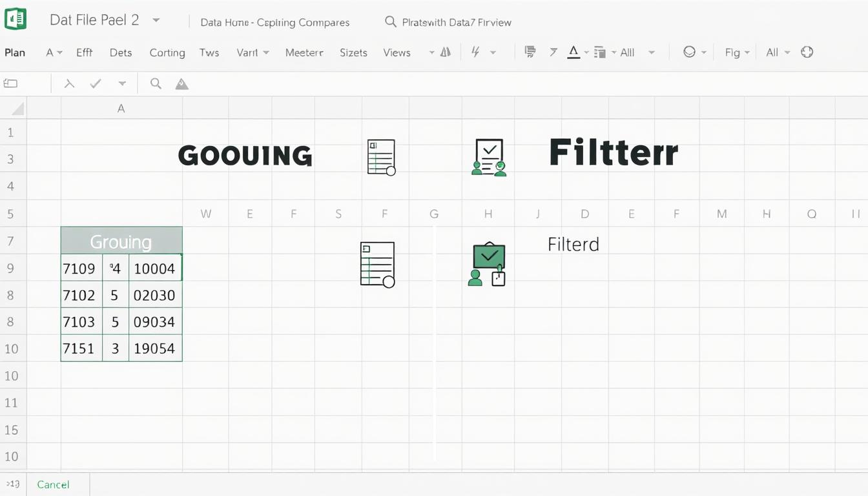Screen dimensions: 868x496
Task: Open the Flg dropdown on the toolbar
Action: [737, 52]
